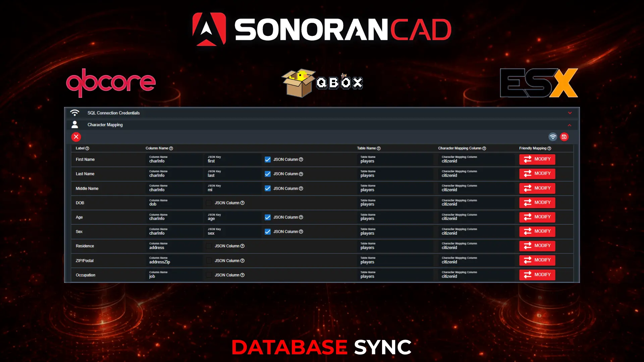Viewport: 644px width, 362px height.
Task: Modify friendly mapping for Residence
Action: 537,246
